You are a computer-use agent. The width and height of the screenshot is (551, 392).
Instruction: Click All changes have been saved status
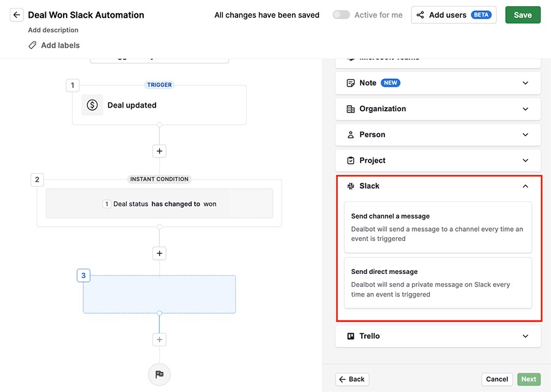click(x=267, y=15)
